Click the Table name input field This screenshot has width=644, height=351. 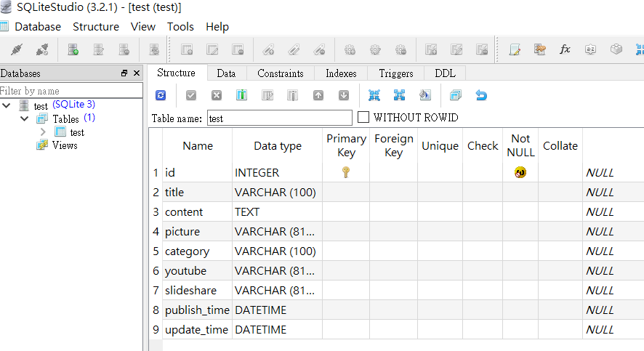pyautogui.click(x=280, y=118)
